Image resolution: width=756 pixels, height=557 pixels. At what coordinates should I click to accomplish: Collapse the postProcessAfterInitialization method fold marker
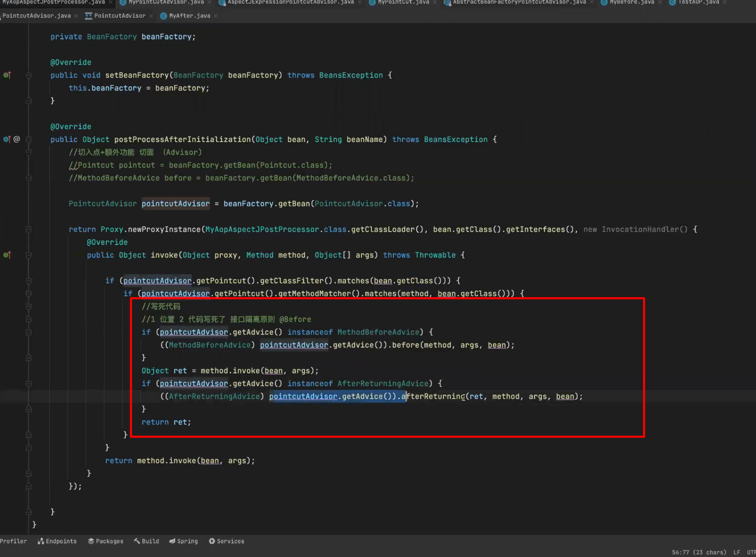(x=29, y=140)
